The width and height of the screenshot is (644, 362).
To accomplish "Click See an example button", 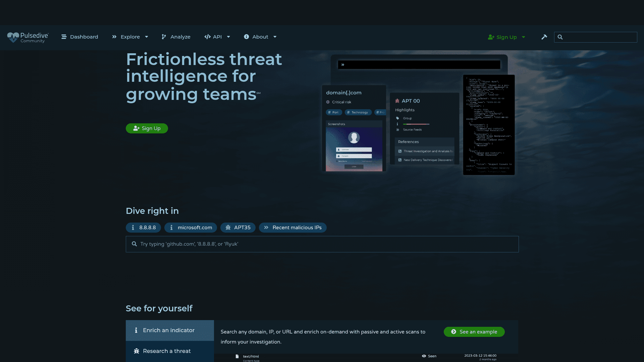I will [474, 332].
